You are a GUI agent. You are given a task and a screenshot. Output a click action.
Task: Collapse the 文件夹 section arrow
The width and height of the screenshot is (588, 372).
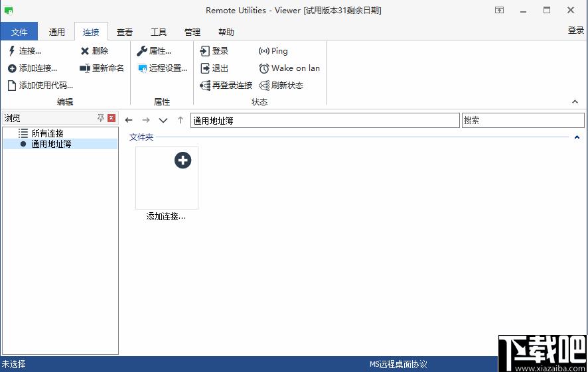pos(577,137)
